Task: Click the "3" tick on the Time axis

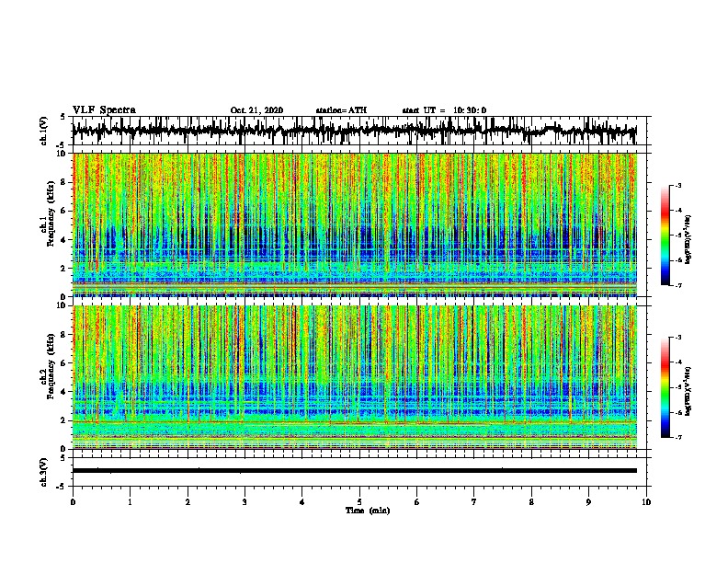Action: (x=245, y=502)
